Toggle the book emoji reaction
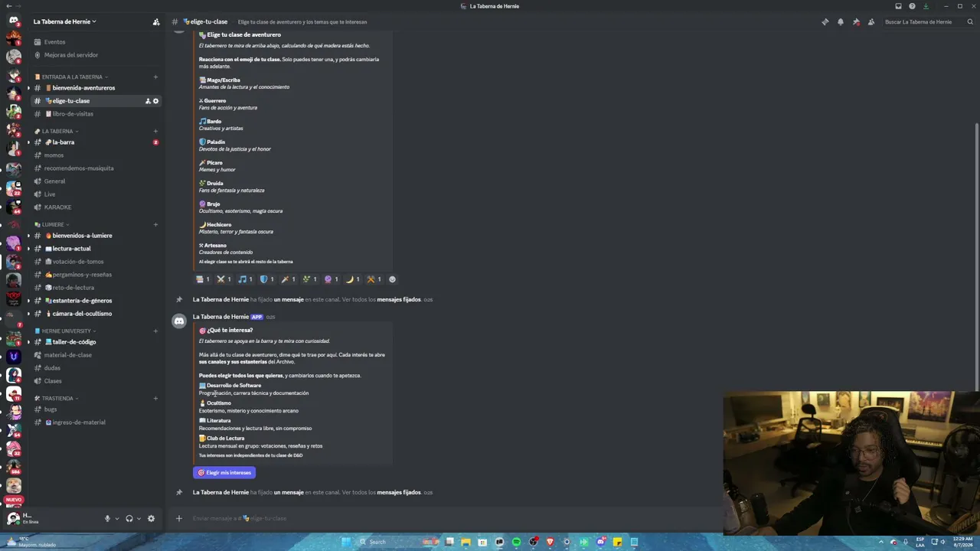This screenshot has height=551, width=980. pyautogui.click(x=203, y=279)
